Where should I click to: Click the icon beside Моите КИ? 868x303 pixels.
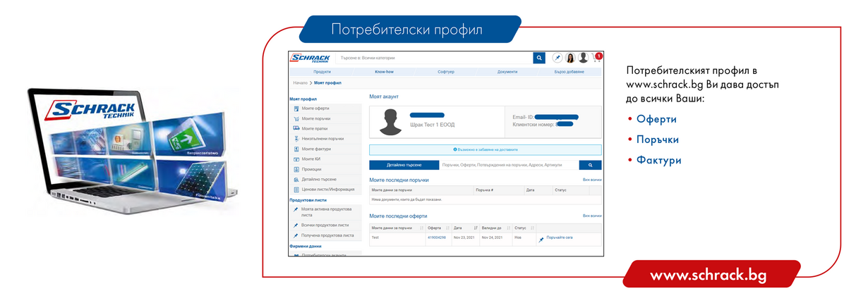(296, 159)
